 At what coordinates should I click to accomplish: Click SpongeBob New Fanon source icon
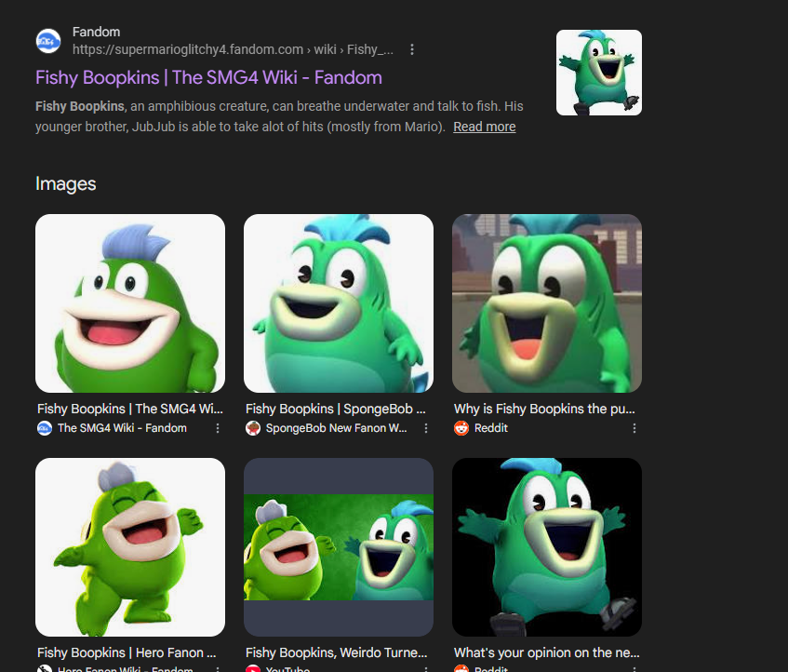pos(253,428)
